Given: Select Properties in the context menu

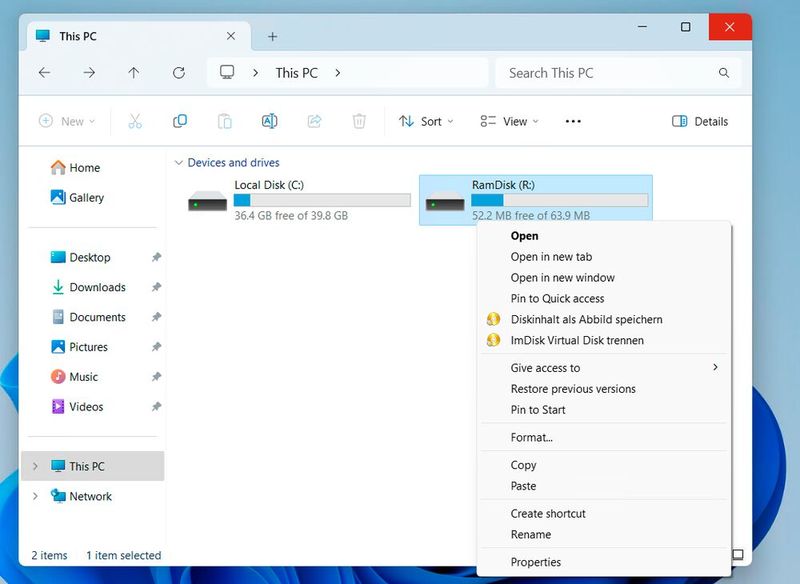Looking at the screenshot, I should pos(535,562).
